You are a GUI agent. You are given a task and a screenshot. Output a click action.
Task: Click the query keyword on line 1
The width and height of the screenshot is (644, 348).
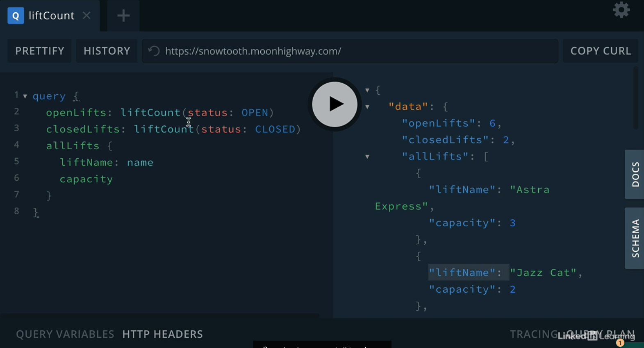click(x=49, y=96)
